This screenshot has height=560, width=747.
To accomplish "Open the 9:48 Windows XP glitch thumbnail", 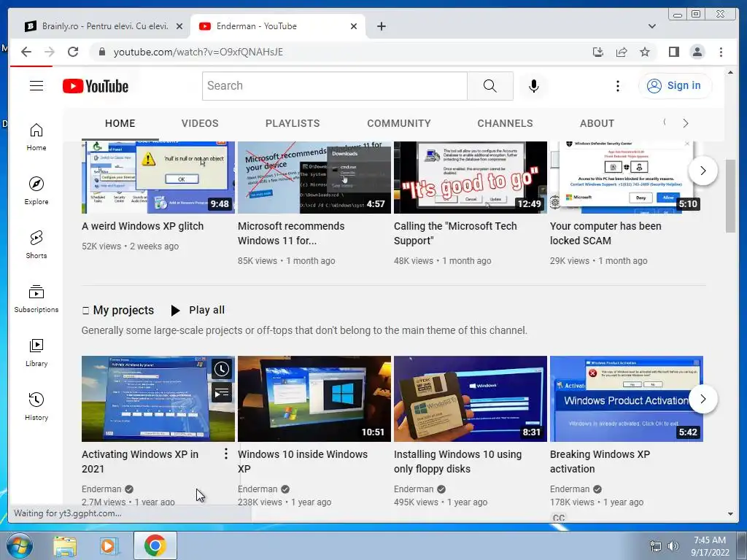I will tap(158, 177).
